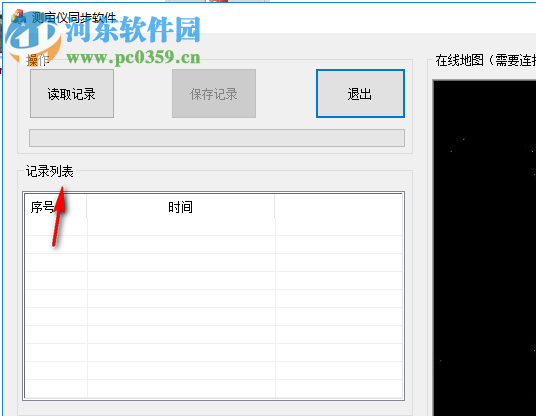Select the 时间 column header

point(180,207)
